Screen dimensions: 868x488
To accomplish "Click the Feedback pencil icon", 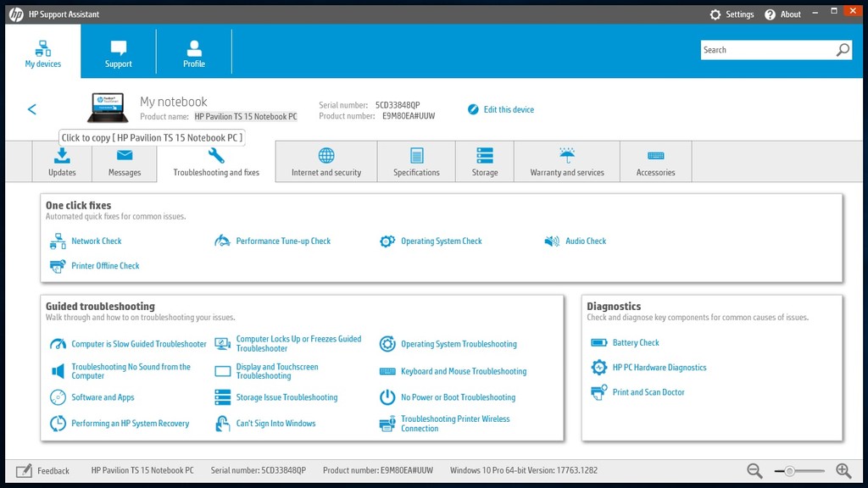I will [x=24, y=471].
